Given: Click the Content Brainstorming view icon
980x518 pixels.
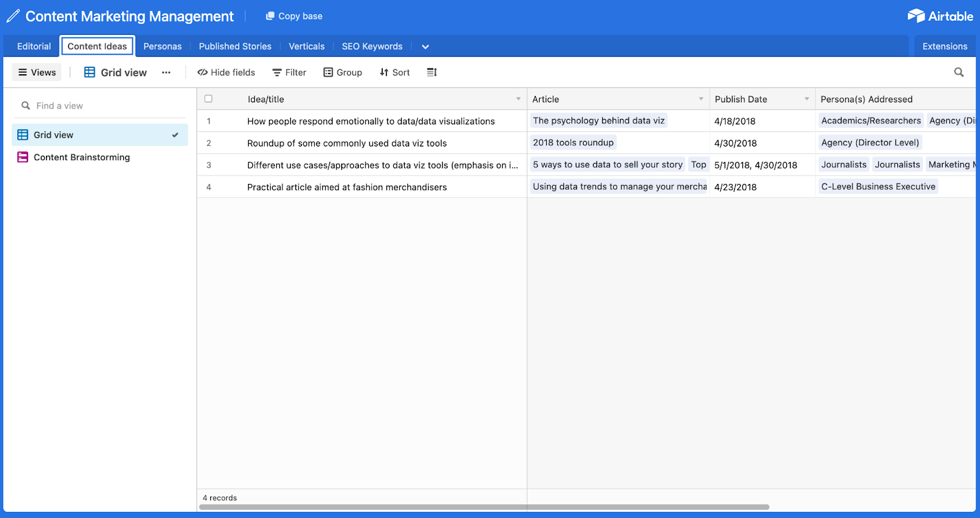Looking at the screenshot, I should coord(23,157).
